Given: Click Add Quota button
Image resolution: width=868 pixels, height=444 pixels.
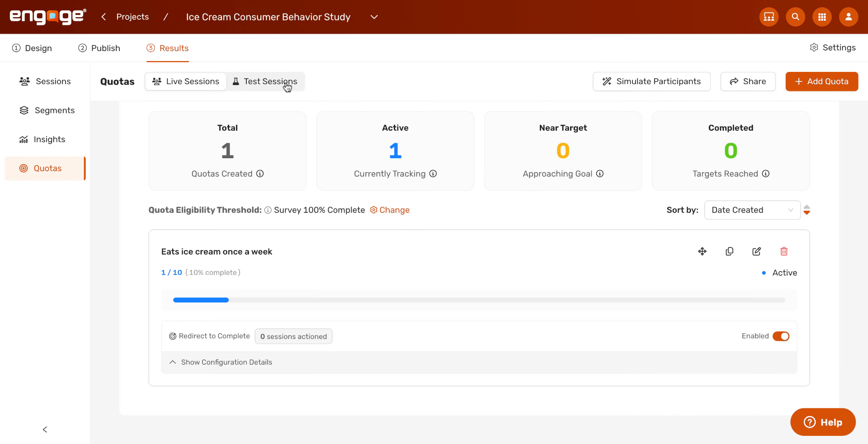Looking at the screenshot, I should [x=821, y=81].
